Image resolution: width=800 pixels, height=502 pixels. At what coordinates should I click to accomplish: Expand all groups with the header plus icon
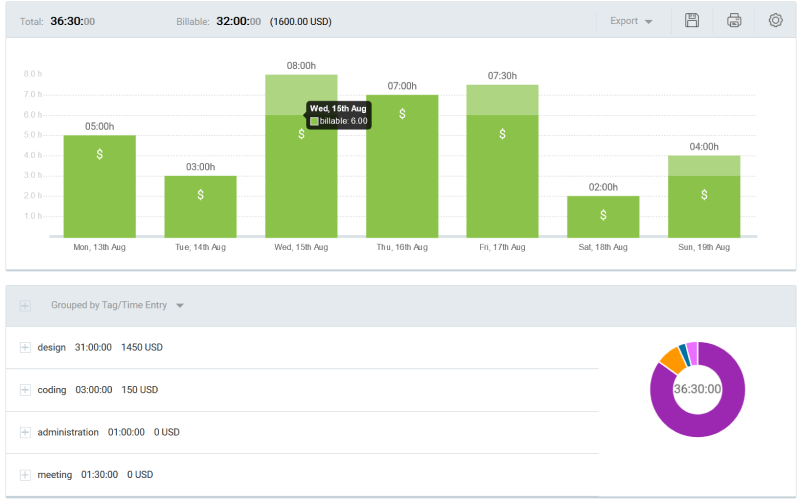tap(25, 306)
